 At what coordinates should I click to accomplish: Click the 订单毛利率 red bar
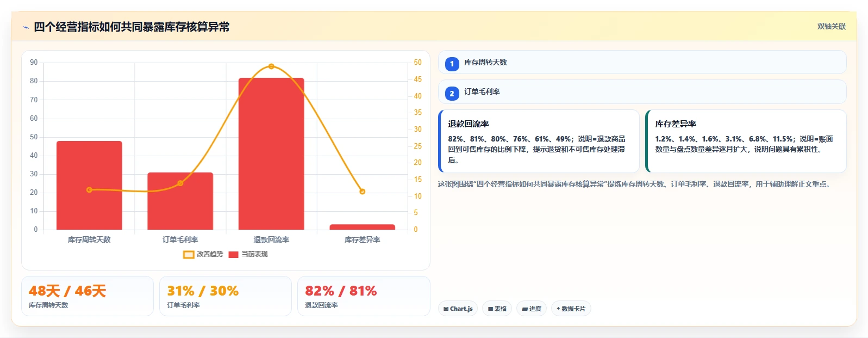coord(180,201)
